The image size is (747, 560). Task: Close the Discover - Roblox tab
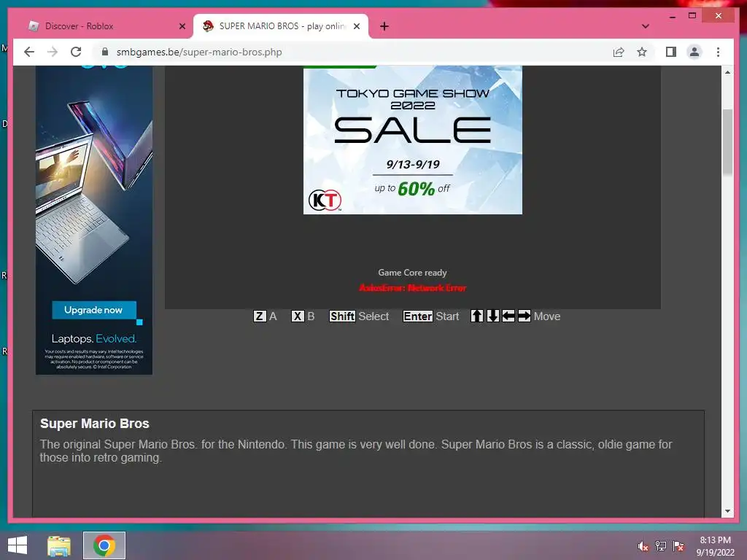[182, 26]
